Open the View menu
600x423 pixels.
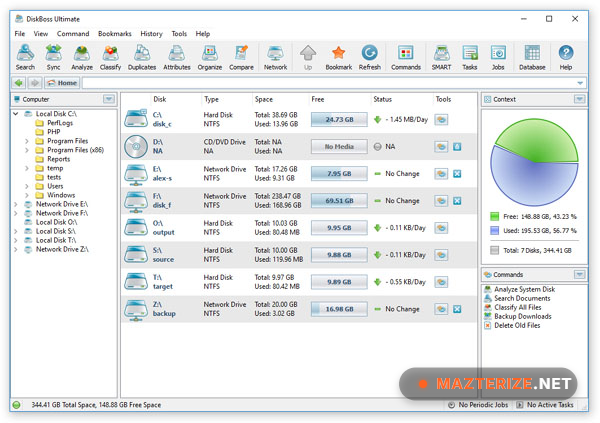[41, 34]
